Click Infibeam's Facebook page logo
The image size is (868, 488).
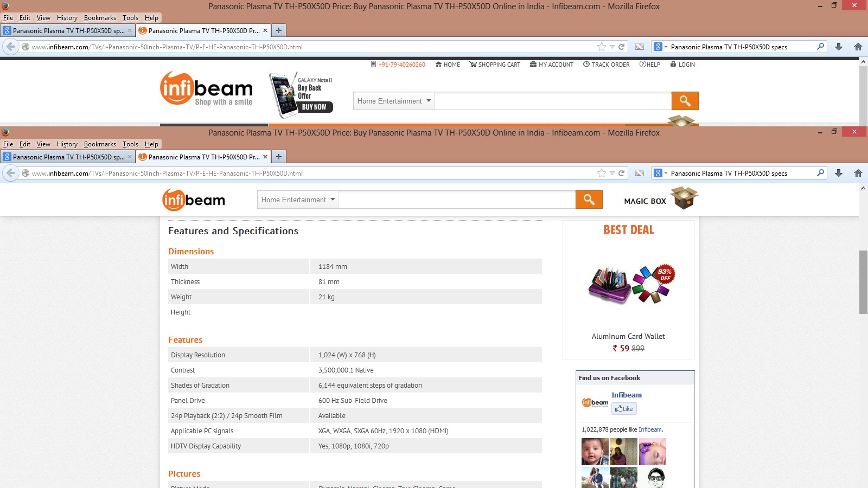(595, 402)
